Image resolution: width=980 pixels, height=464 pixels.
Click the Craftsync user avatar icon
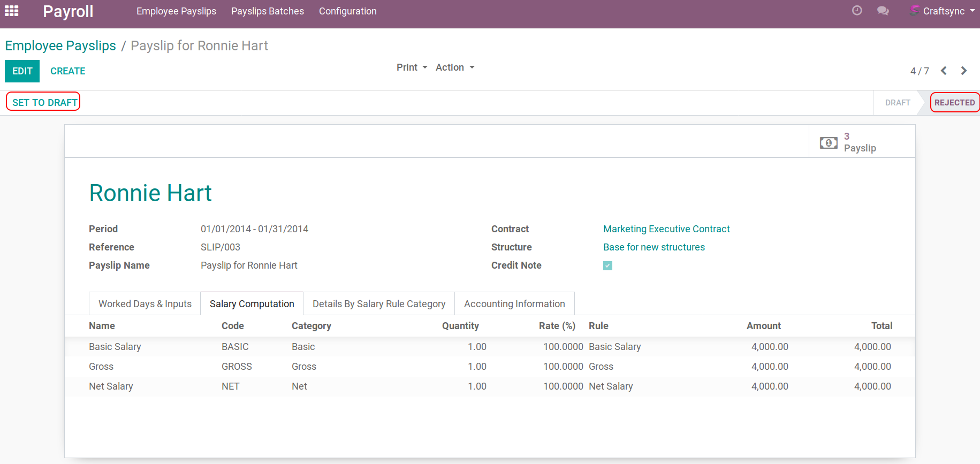915,10
